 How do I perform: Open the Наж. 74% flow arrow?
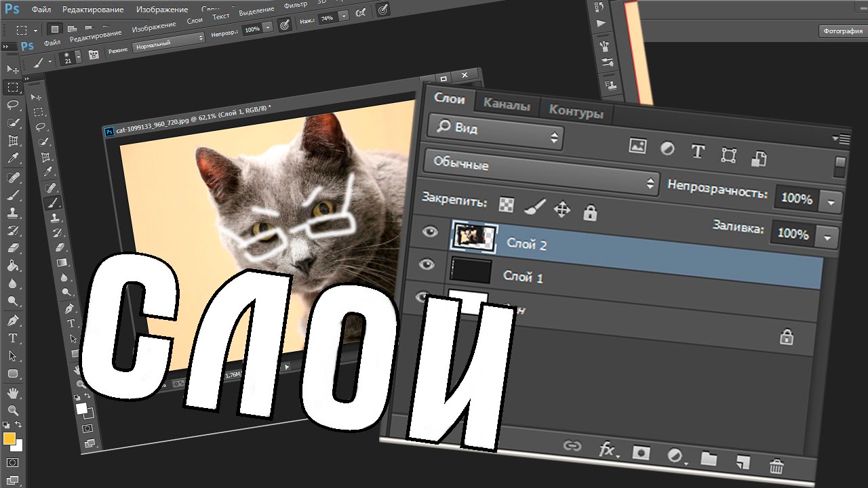click(x=344, y=16)
